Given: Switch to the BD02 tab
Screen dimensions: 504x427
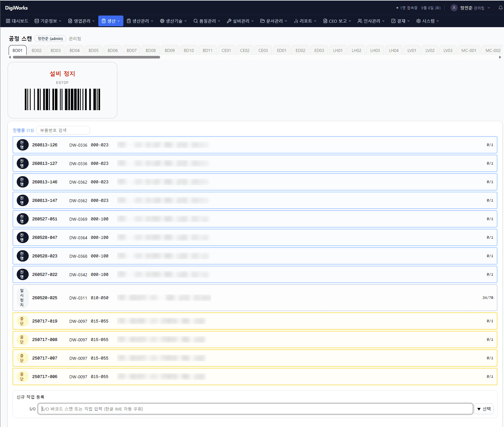Looking at the screenshot, I should (36, 50).
